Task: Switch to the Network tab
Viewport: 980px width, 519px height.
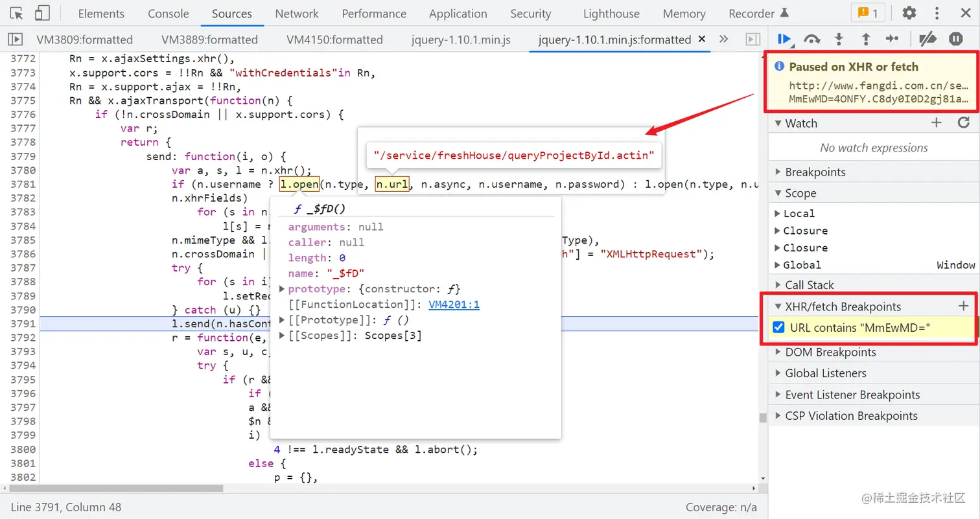Action: pos(297,14)
